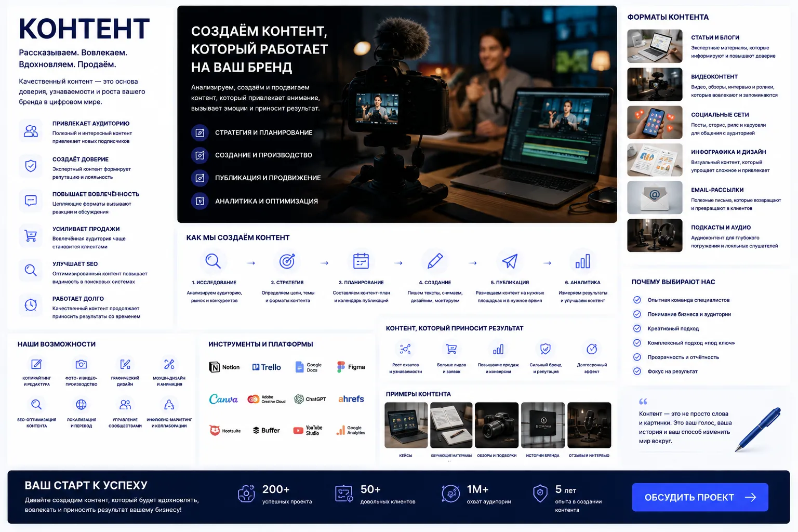The image size is (798, 532).
Task: Click the YouTube Studio logo
Action: 308,431
